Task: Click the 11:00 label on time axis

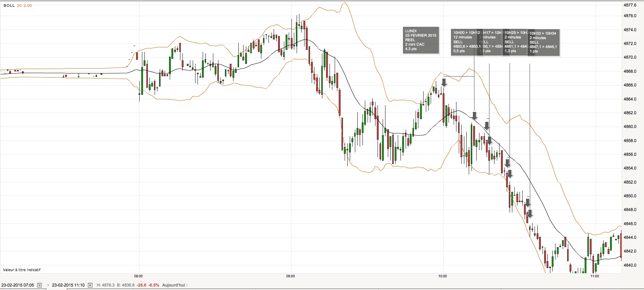Action: pos(595,276)
